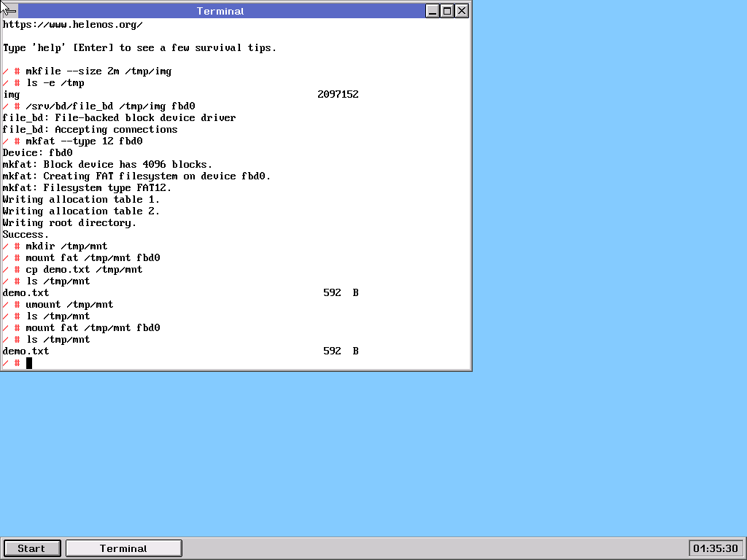The image size is (747, 560).
Task: Click the 'cp demo.txt /tmp/mnt' command line
Action: (85, 270)
